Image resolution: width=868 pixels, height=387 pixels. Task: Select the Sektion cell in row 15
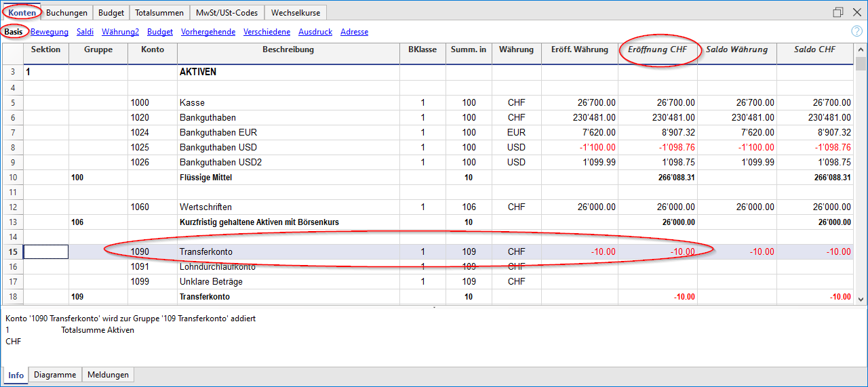tap(46, 251)
